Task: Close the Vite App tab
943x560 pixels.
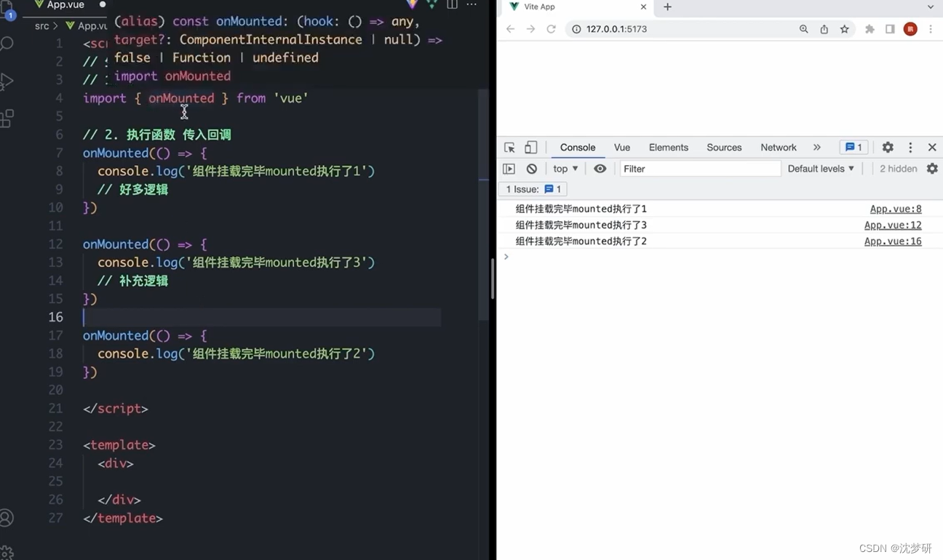Action: (x=643, y=7)
